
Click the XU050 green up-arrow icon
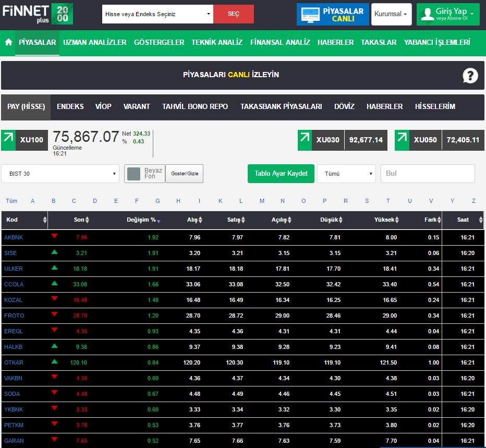pos(402,140)
